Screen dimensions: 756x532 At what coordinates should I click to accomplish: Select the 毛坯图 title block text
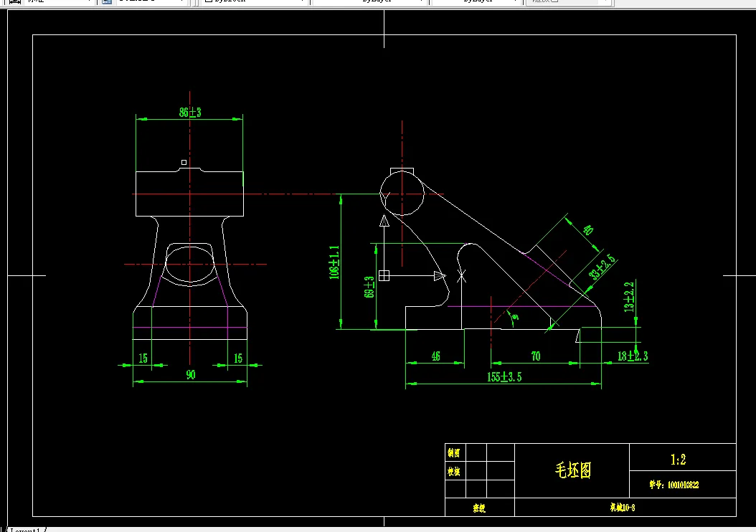pyautogui.click(x=573, y=470)
